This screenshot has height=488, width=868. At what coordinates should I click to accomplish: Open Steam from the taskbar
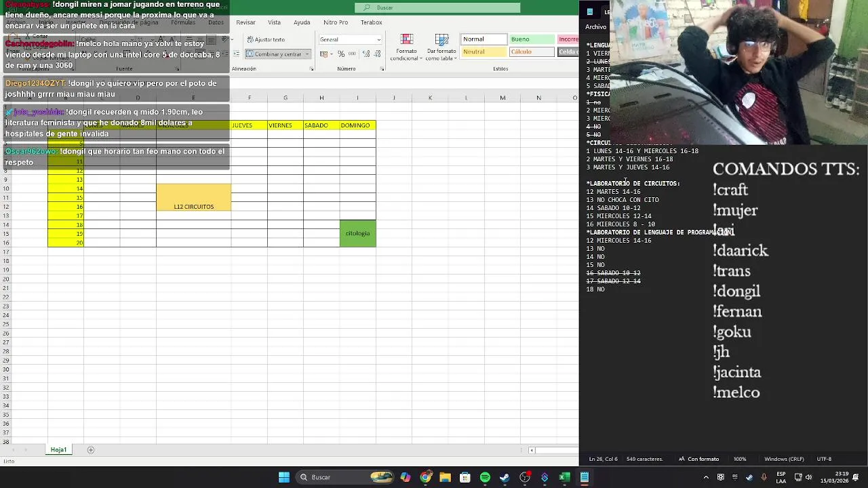point(505,477)
